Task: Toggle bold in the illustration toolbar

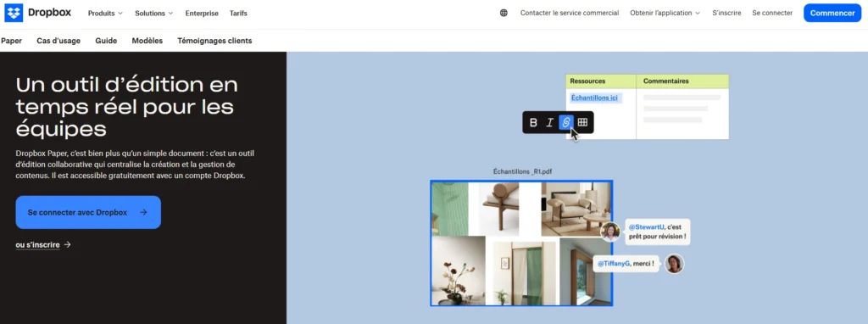Action: [533, 122]
